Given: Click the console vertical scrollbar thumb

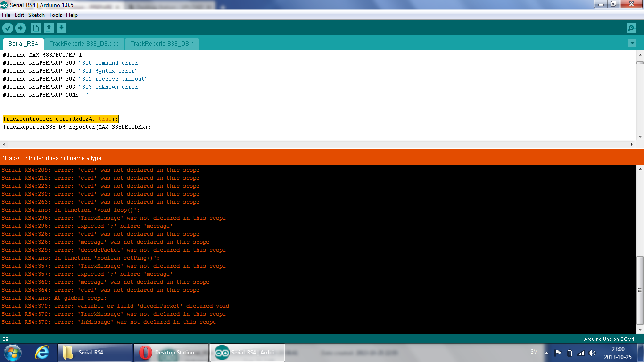Looking at the screenshot, I should [640, 290].
